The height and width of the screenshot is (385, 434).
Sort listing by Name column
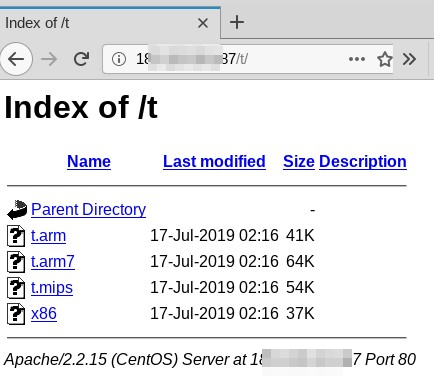click(89, 162)
